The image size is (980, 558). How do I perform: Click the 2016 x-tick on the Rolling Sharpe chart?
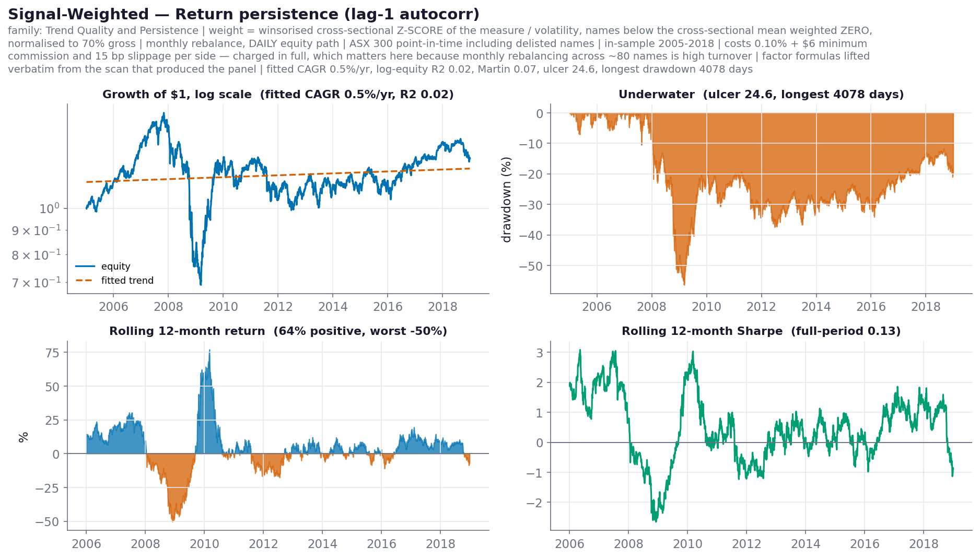coord(865,544)
